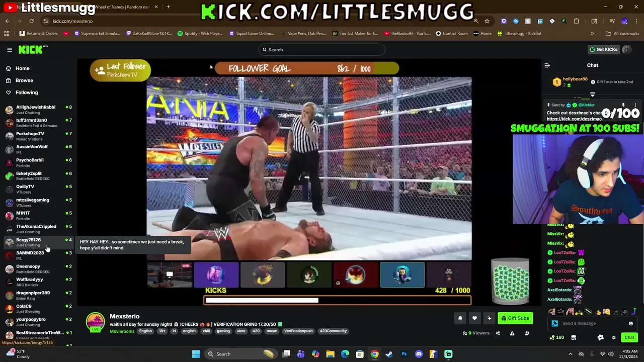The height and width of the screenshot is (362, 644).
Task: Open AHighJewishRabbi channel in sidebar
Action: (38, 110)
